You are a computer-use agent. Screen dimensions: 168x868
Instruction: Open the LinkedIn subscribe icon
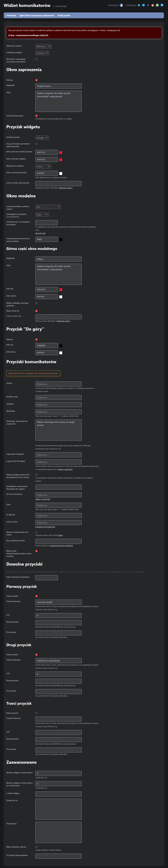(x=144, y=5)
